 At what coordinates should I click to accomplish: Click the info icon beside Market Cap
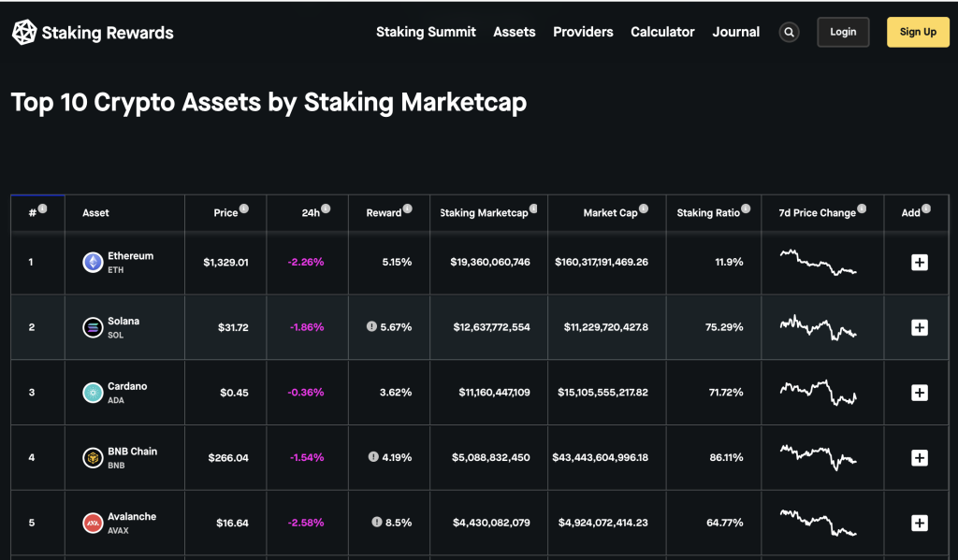tap(644, 208)
